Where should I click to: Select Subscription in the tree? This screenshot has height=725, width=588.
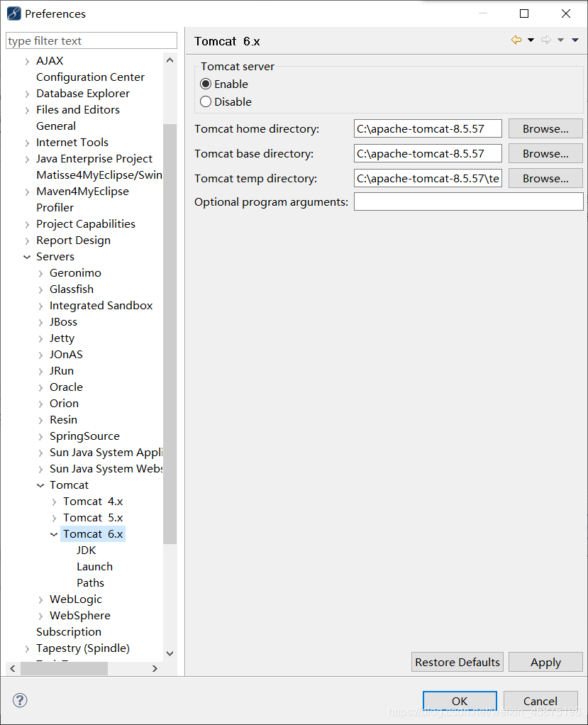click(x=69, y=631)
